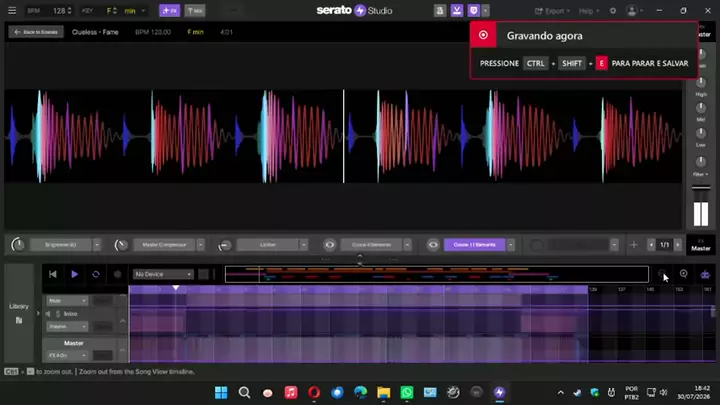
Task: Turn the Mid EQ knob
Action: point(701,108)
